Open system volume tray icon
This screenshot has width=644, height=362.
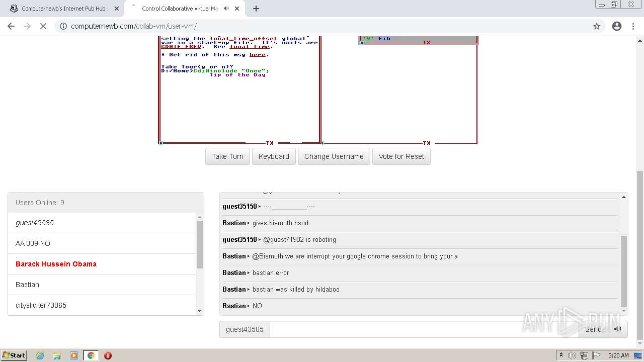(x=572, y=355)
